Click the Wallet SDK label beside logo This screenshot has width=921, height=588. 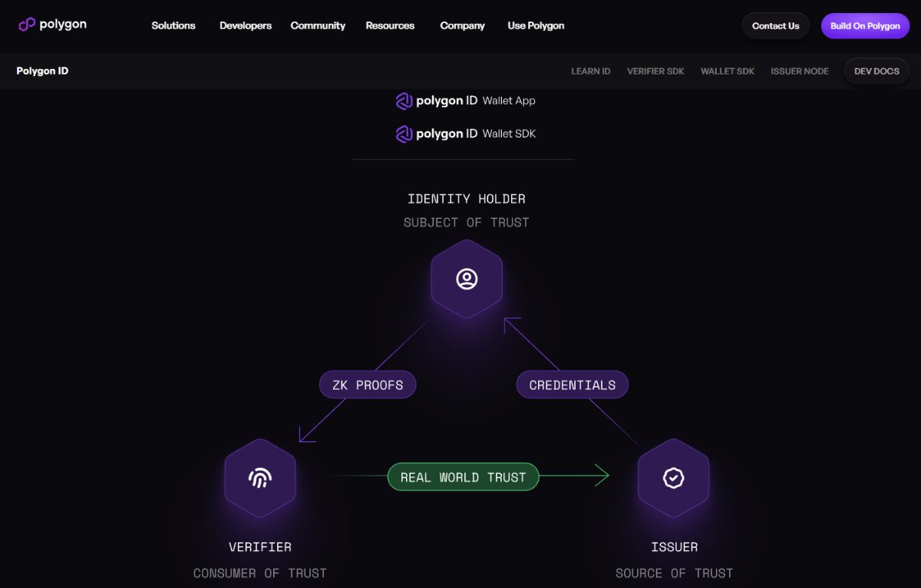coord(509,134)
